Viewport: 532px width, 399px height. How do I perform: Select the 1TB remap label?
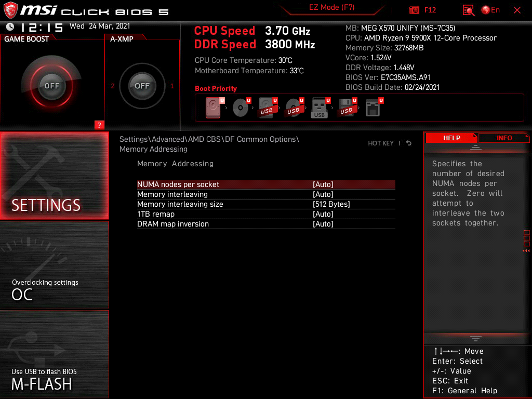tap(156, 214)
